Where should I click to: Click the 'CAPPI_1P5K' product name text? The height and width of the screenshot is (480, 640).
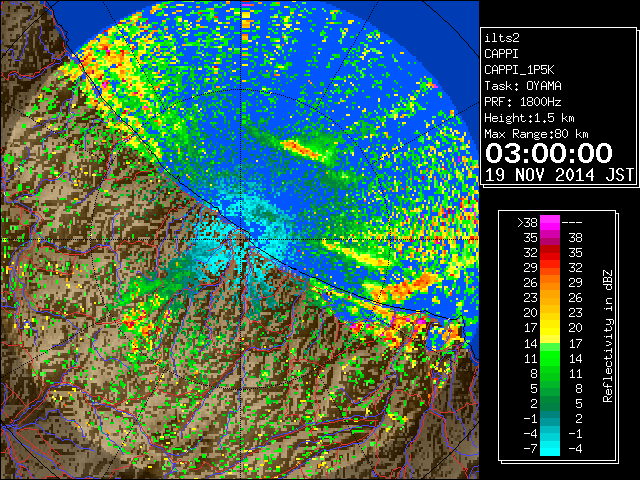(519, 70)
